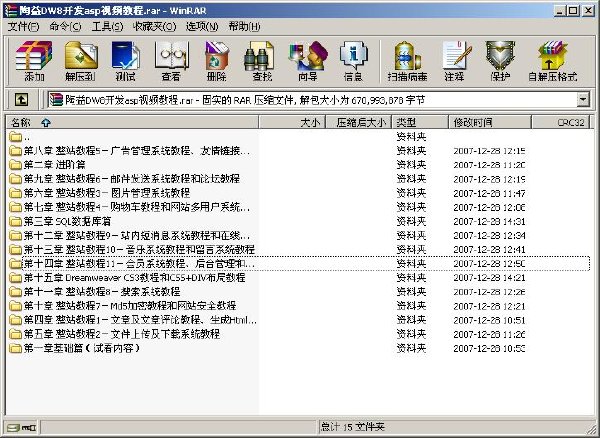Click the 添加 (Add) toolbar icon
This screenshot has height=438, width=600.
(x=34, y=61)
